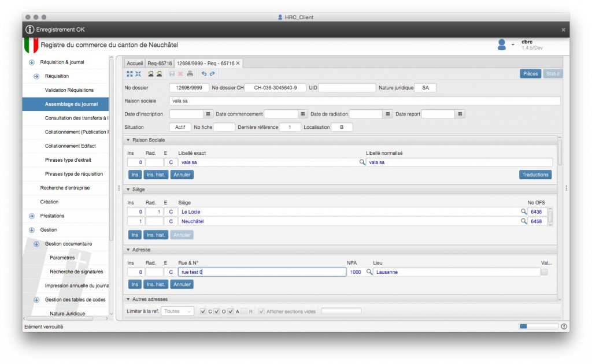Click the Traductions button
Image resolution: width=592 pixels, height=364 pixels.
(x=535, y=174)
